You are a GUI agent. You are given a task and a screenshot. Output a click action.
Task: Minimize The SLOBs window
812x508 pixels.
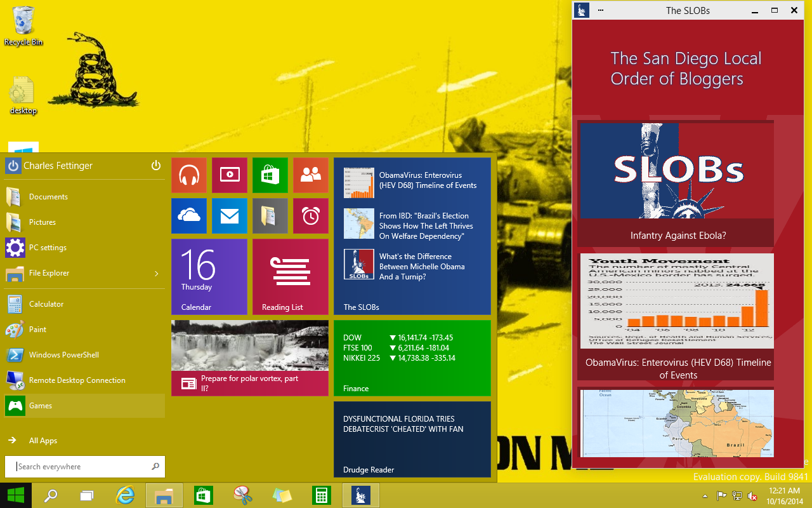(x=755, y=10)
